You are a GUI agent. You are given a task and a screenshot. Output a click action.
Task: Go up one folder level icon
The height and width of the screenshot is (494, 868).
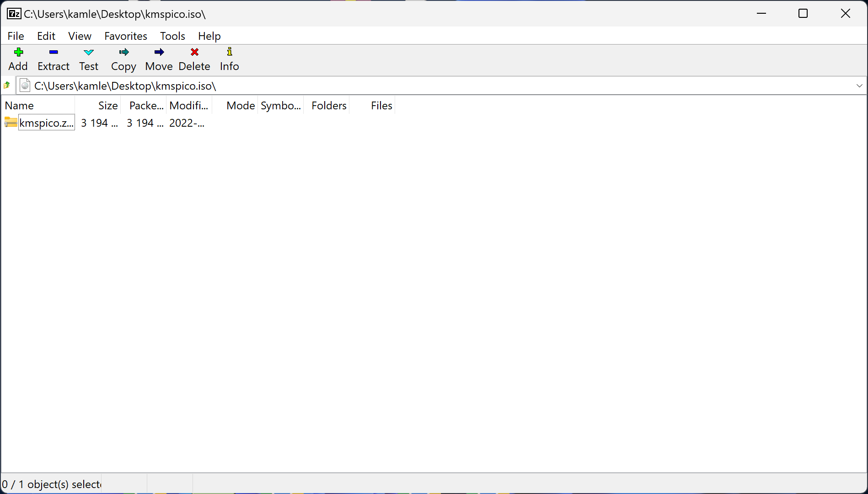pos(7,86)
